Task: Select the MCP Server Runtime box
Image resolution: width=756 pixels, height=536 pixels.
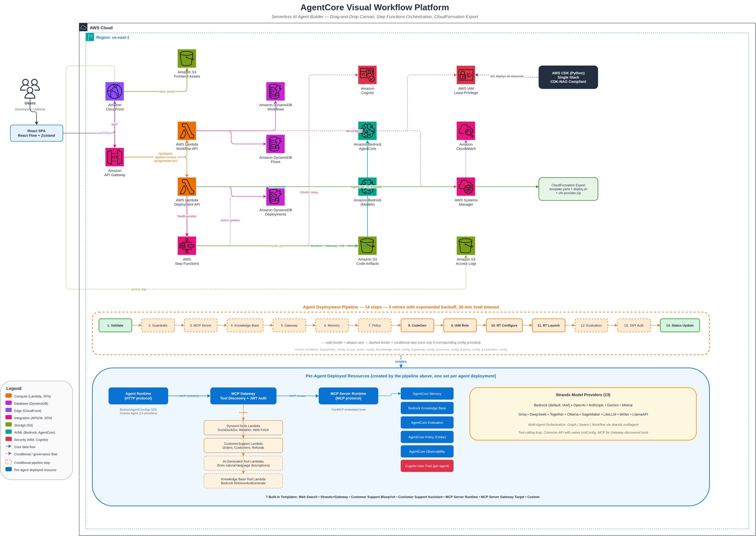Action: [348, 396]
